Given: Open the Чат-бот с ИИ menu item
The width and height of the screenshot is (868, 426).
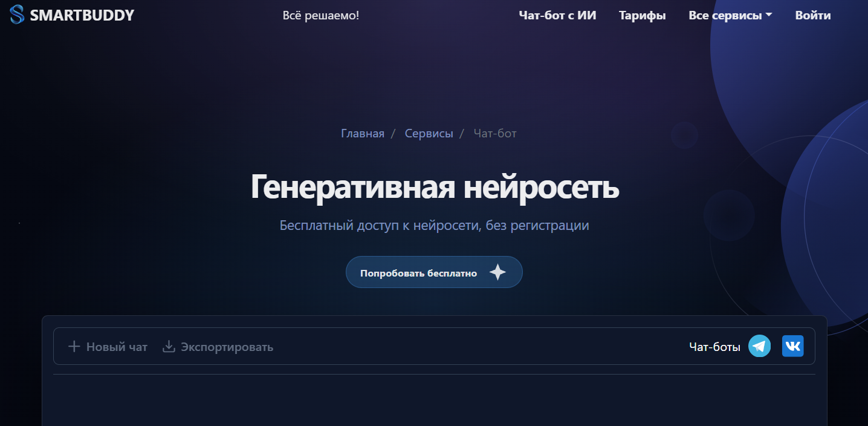Looking at the screenshot, I should pos(557,16).
